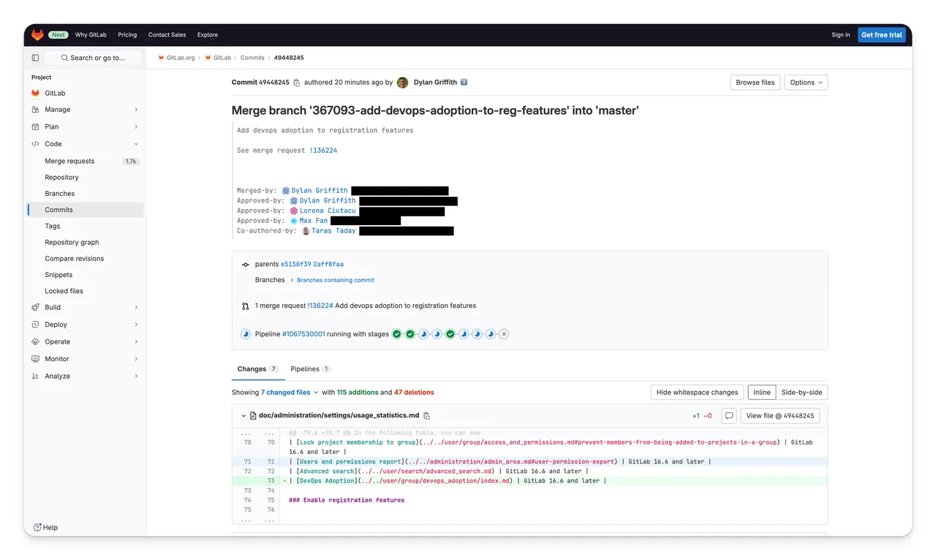Open pipeline #1067530001 link
The image size is (936, 560).
(303, 334)
